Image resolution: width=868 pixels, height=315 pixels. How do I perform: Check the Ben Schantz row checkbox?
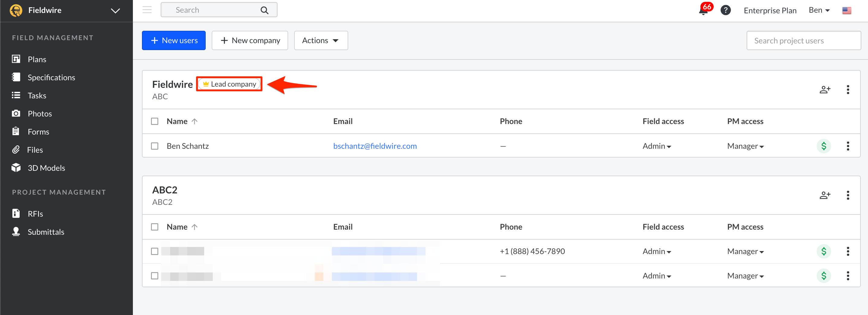pyautogui.click(x=155, y=146)
